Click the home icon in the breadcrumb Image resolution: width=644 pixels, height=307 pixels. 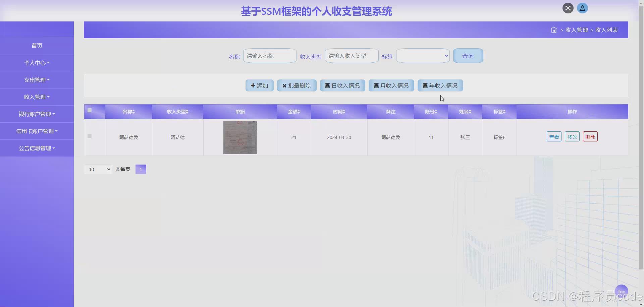pos(553,30)
